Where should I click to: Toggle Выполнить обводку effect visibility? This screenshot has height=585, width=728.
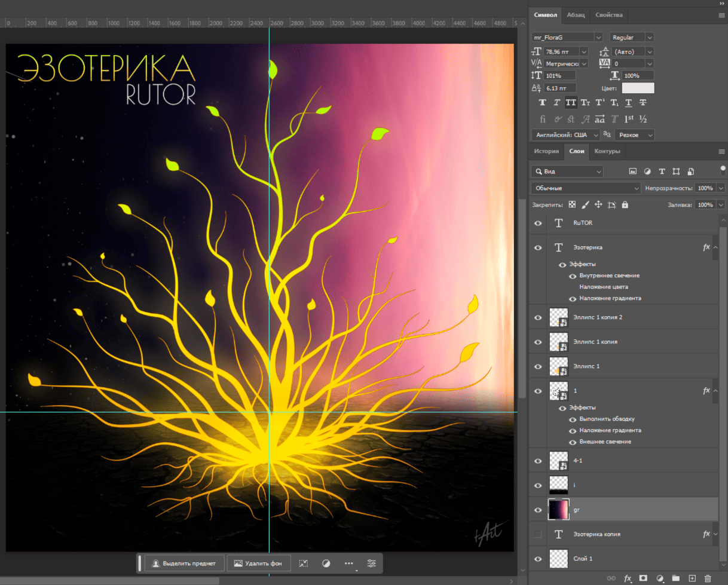[x=573, y=419]
